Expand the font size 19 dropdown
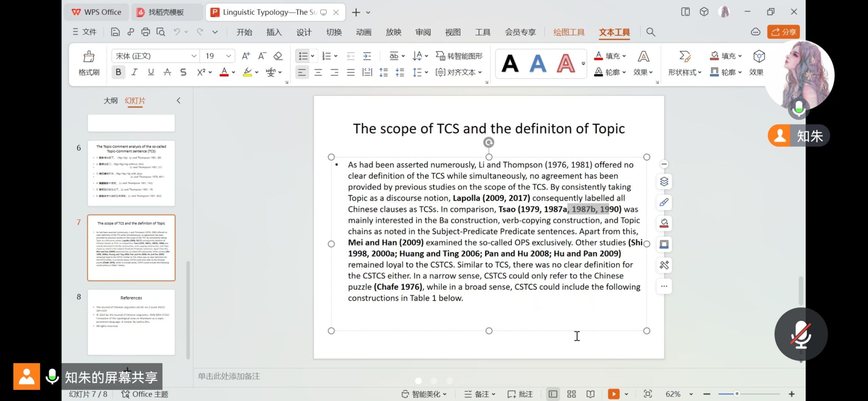The width and height of the screenshot is (868, 401). coord(228,56)
